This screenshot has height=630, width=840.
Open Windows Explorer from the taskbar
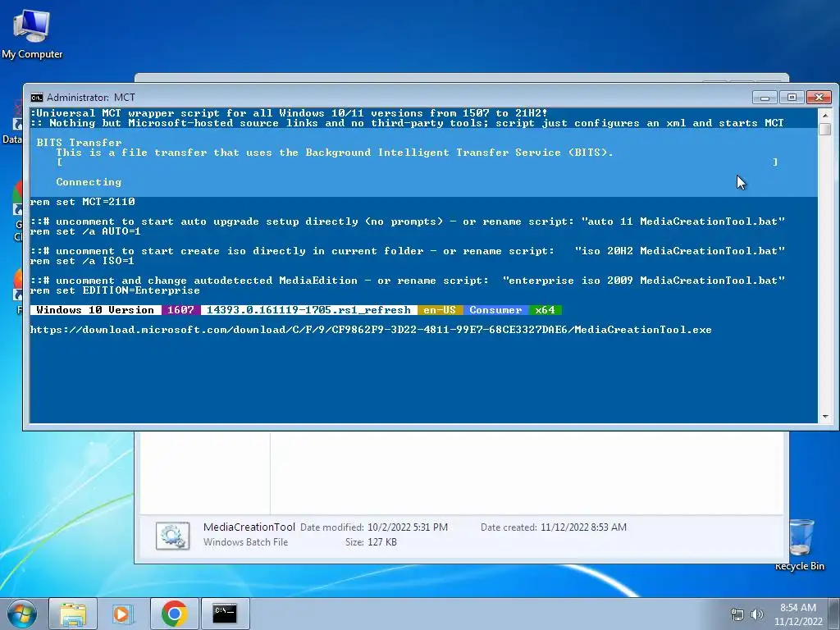[73, 614]
